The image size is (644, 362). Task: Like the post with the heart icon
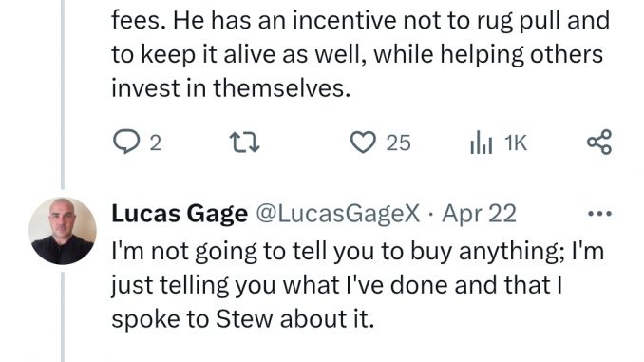pos(363,143)
